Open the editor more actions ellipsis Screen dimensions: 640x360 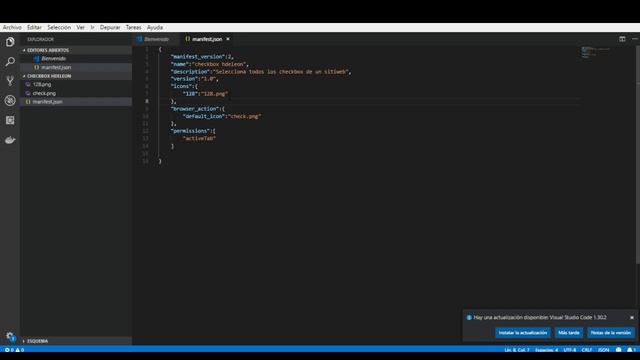click(635, 39)
